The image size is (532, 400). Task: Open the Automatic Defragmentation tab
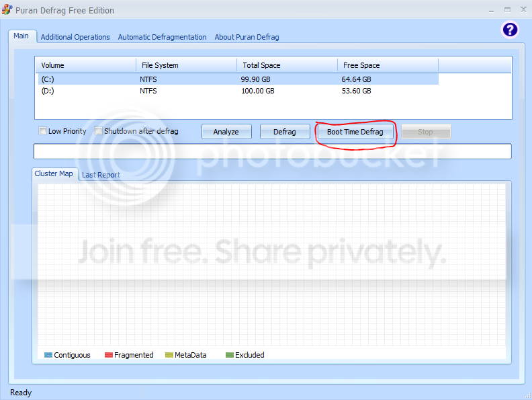pos(162,37)
